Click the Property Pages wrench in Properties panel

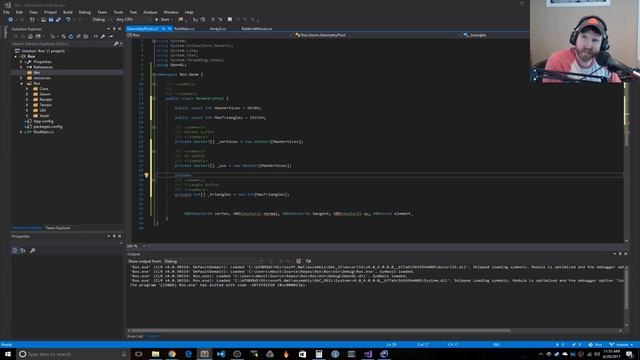pyautogui.click(x=33, y=251)
